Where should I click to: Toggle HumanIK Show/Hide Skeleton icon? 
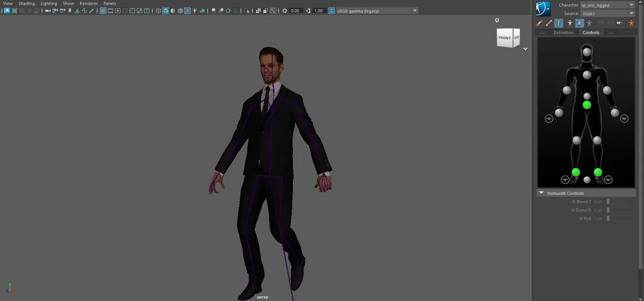click(559, 23)
